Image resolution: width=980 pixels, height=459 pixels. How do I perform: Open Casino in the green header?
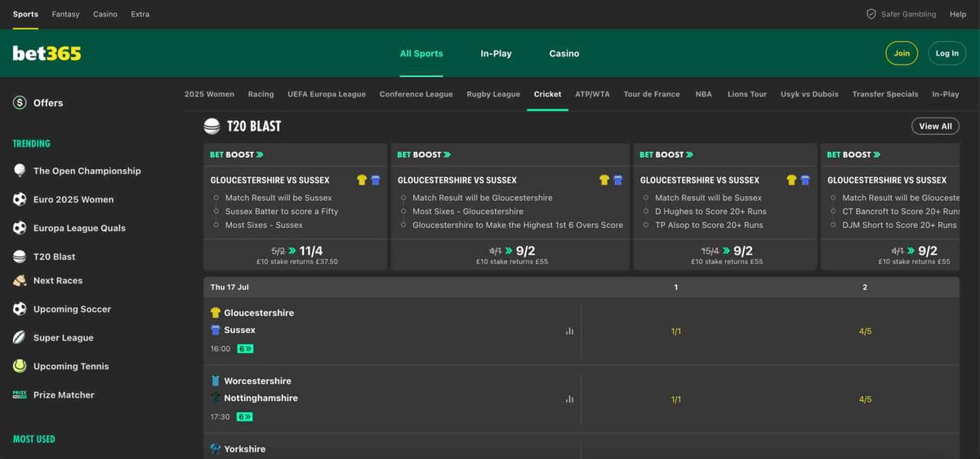(564, 54)
